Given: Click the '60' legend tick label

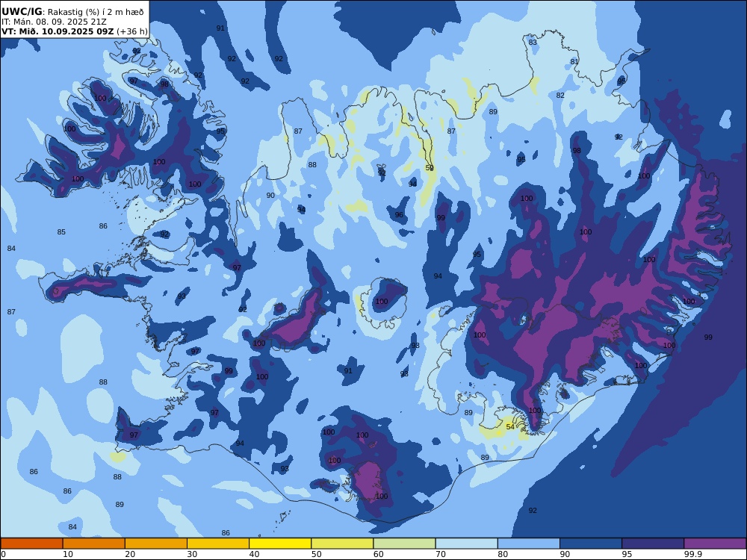Looking at the screenshot, I should coord(378,554).
